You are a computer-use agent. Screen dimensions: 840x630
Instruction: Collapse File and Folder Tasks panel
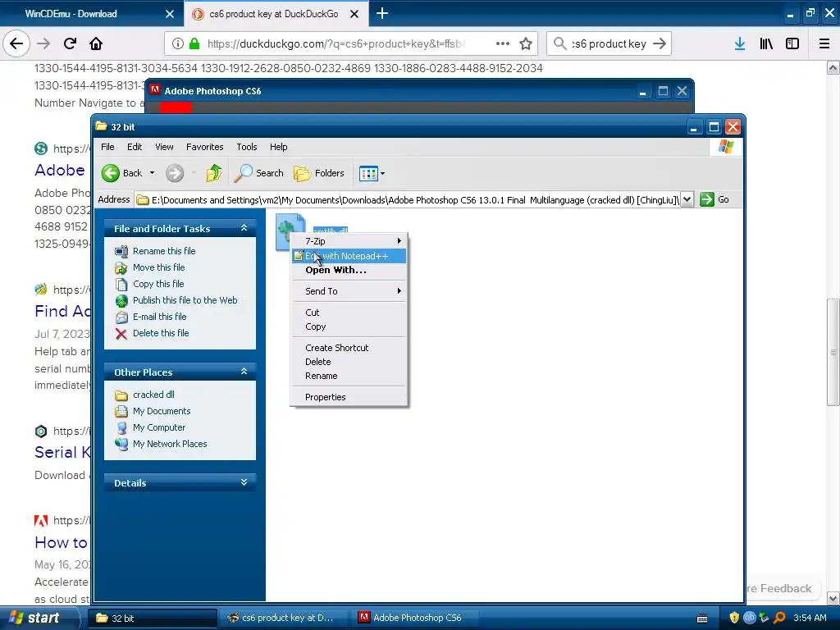(244, 228)
